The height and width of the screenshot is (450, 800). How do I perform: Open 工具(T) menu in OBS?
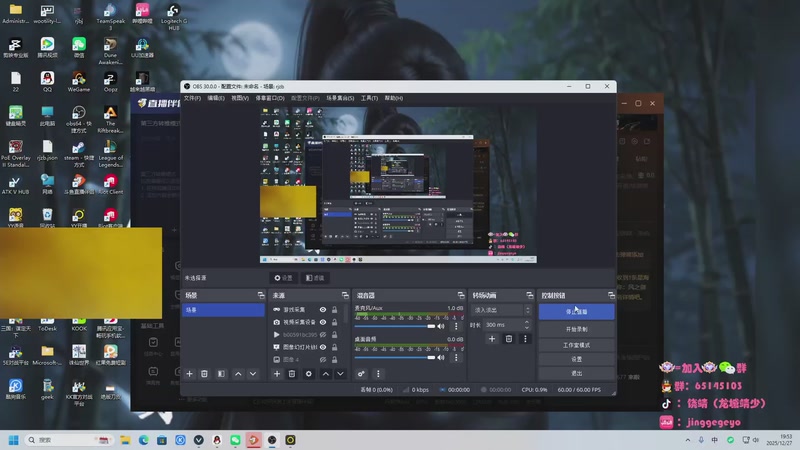[x=369, y=98]
